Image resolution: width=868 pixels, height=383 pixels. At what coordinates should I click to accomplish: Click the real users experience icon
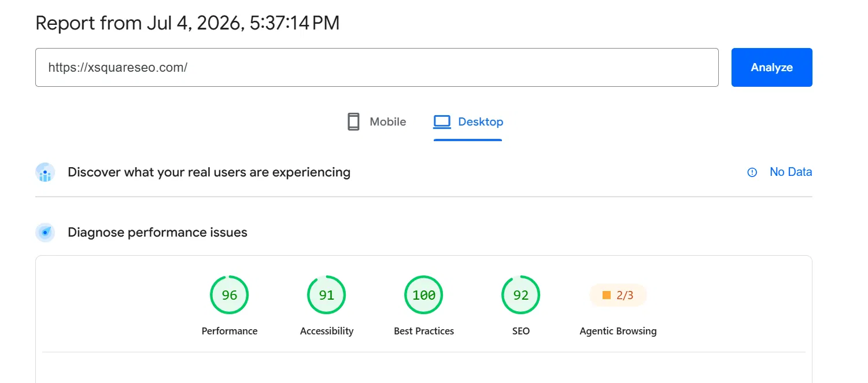(45, 172)
